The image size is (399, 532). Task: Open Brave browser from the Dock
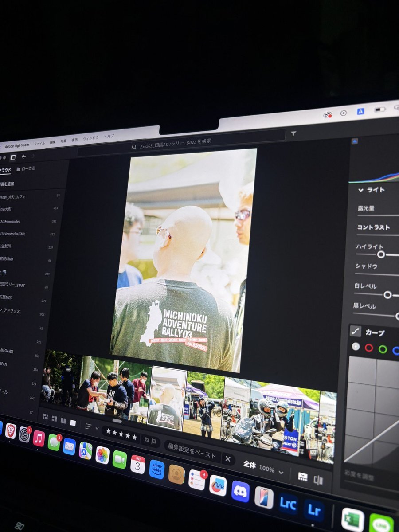pyautogui.click(x=11, y=431)
